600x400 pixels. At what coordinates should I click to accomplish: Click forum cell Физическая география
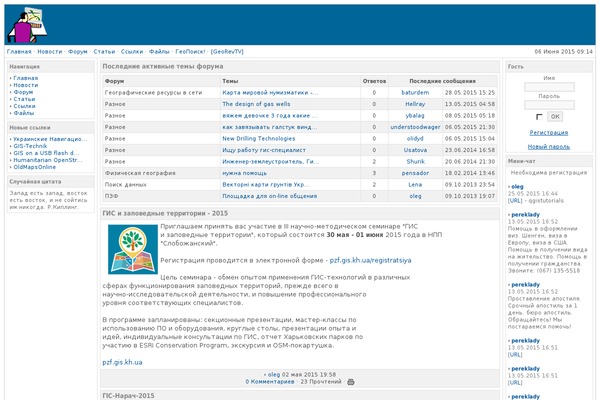click(140, 173)
